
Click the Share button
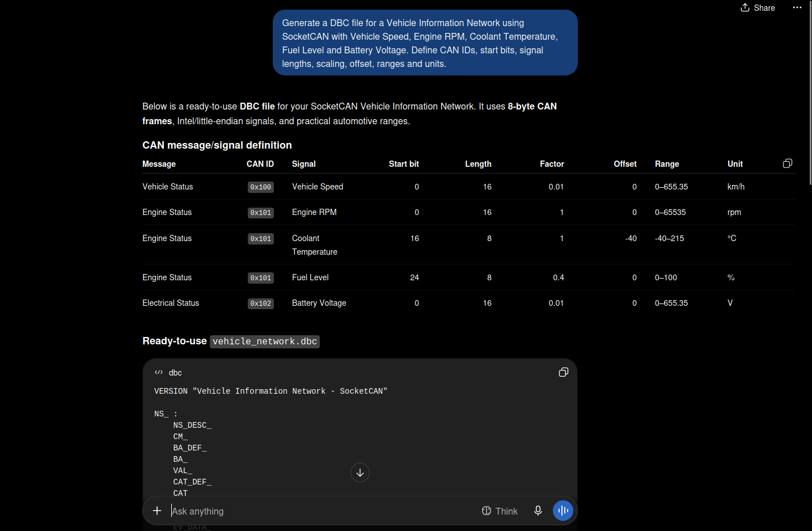pyautogui.click(x=758, y=8)
